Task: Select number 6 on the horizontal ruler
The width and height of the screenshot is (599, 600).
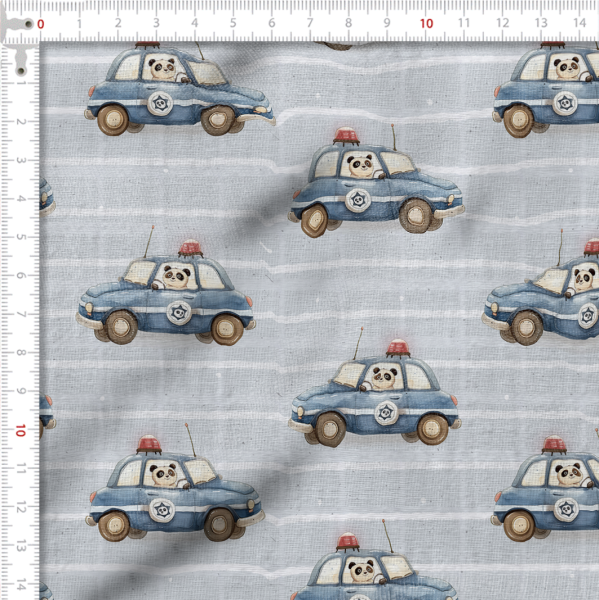Action: coord(272,23)
